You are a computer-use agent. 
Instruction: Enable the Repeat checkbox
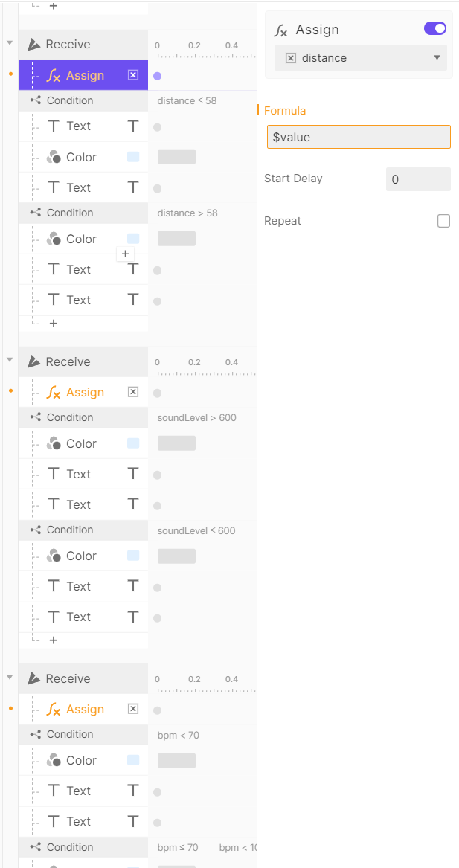443,221
